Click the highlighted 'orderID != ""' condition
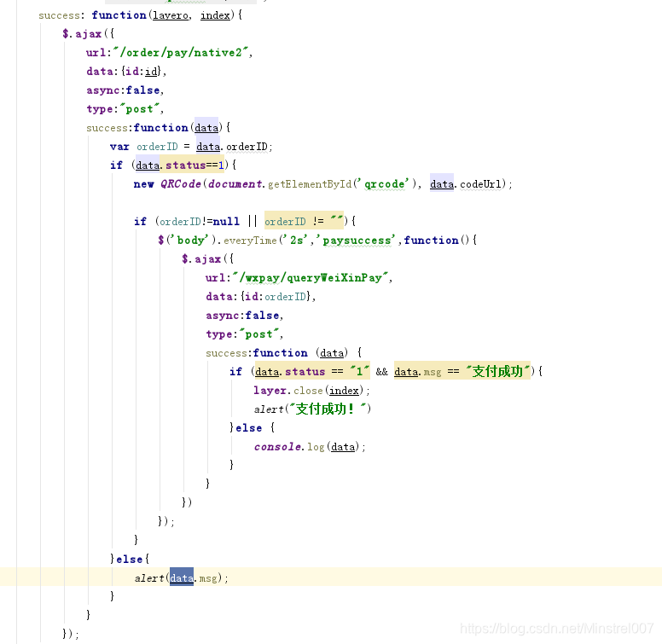 pyautogui.click(x=304, y=221)
